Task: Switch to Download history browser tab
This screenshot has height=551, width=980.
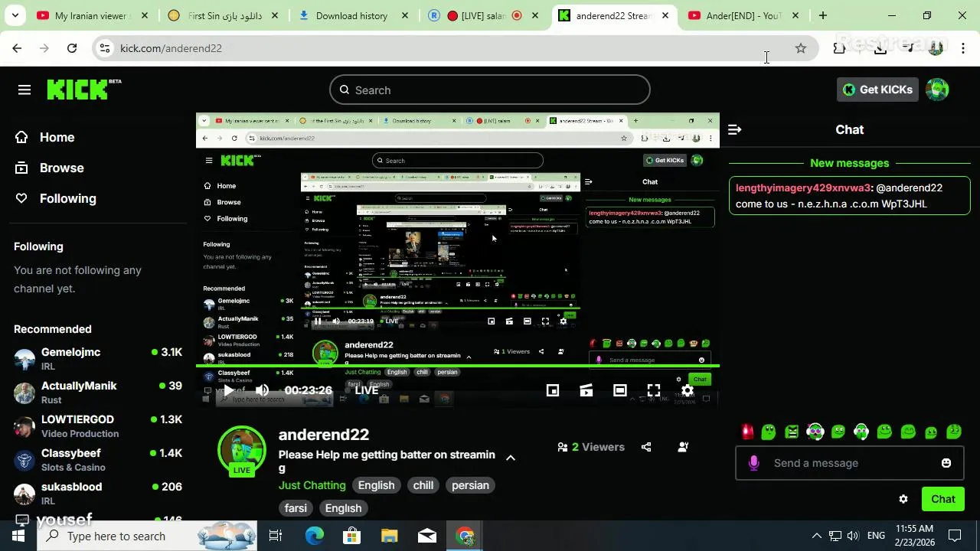Action: click(354, 15)
